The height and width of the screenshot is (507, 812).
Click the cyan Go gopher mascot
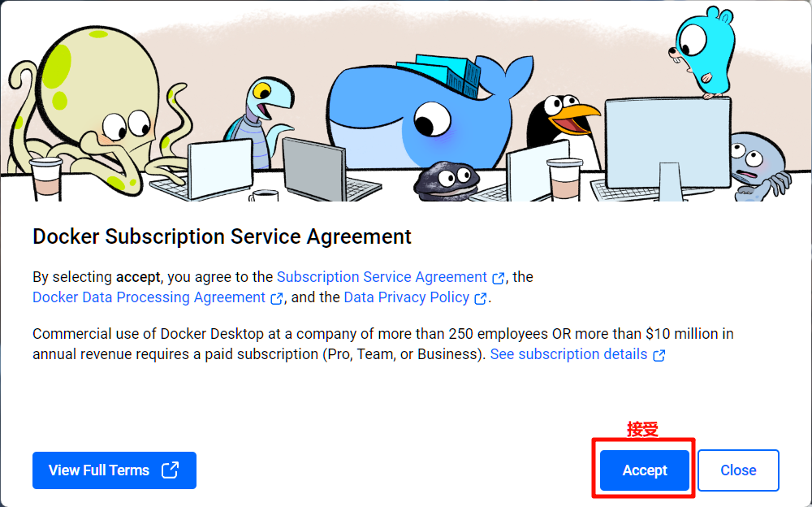(x=703, y=52)
